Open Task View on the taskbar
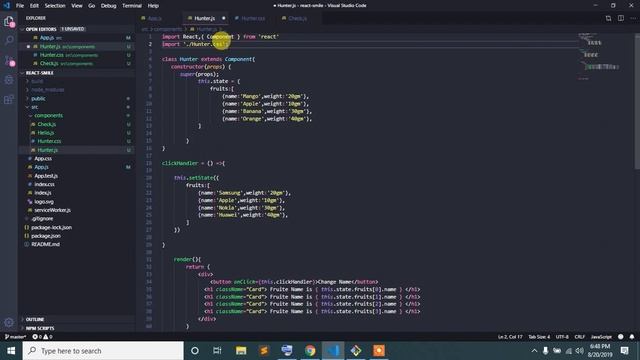 coord(217,351)
